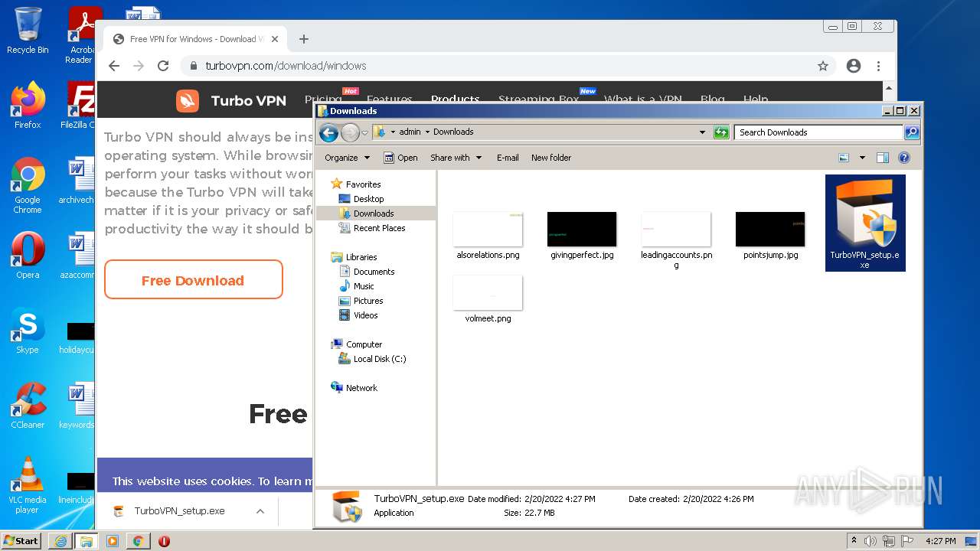Open download options chevron for TurboVPN_setup.exe

260,511
